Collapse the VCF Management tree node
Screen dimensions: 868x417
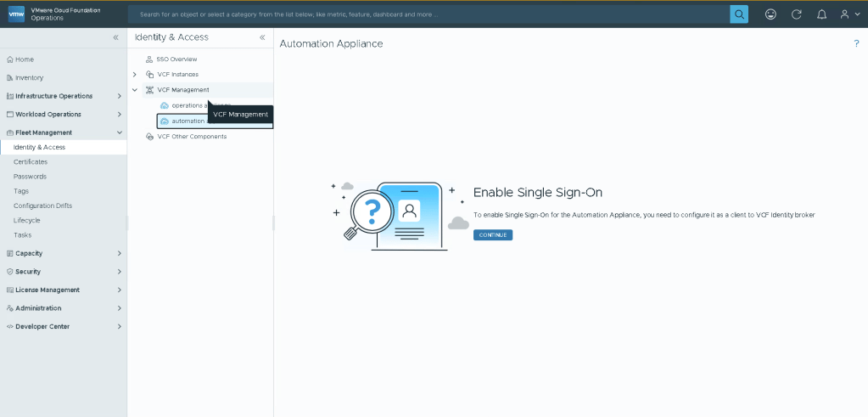point(135,90)
